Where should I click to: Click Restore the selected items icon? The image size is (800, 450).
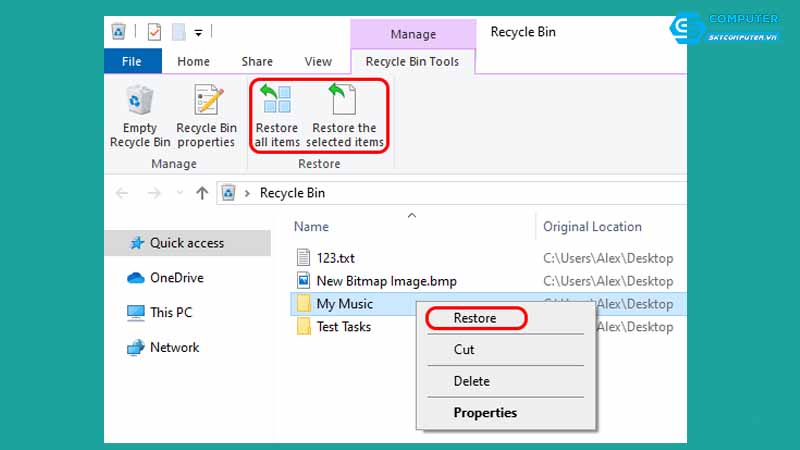tap(344, 103)
